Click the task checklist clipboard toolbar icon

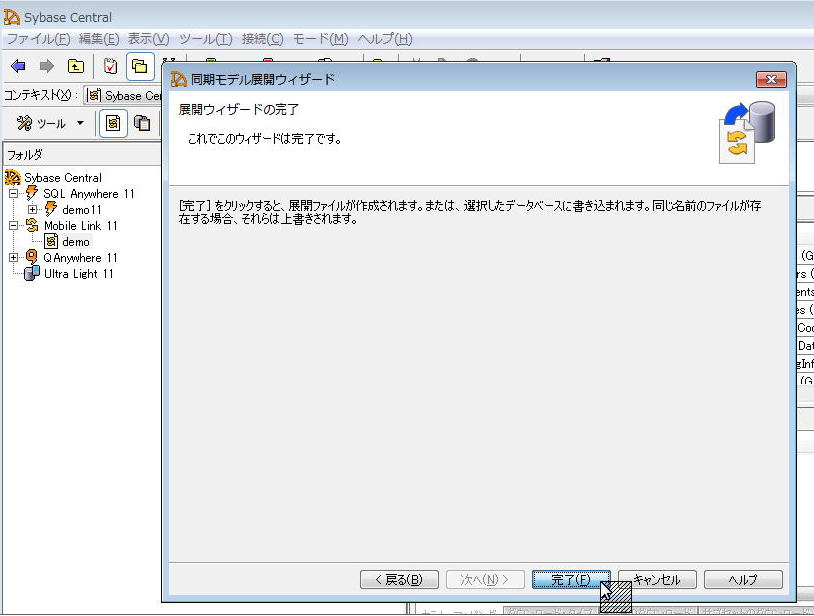pos(111,66)
